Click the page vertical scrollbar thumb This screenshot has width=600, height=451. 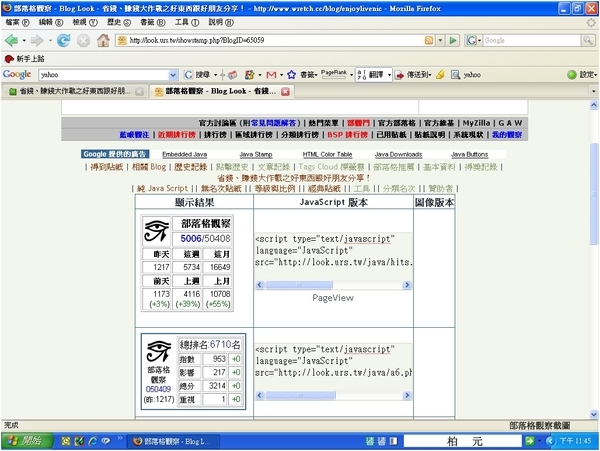coord(593,193)
